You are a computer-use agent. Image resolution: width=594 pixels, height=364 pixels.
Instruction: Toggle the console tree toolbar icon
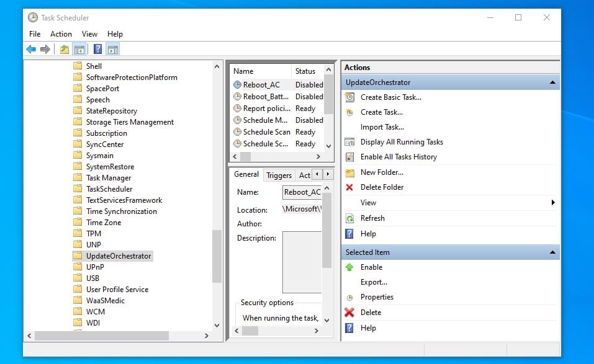(79, 49)
